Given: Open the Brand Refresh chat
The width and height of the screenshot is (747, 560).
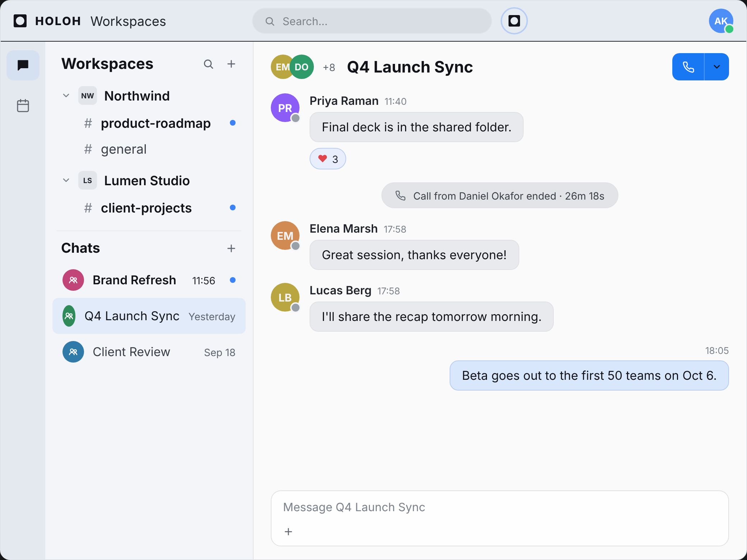Looking at the screenshot, I should (x=149, y=280).
